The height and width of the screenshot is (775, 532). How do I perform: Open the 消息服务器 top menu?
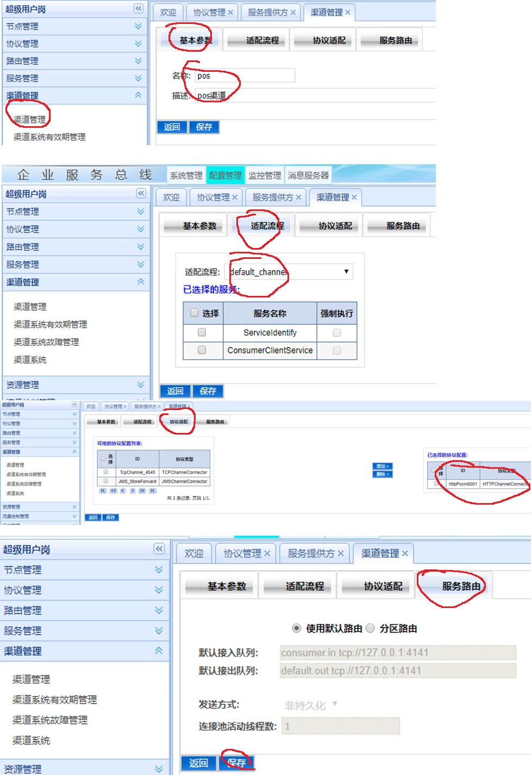point(308,175)
